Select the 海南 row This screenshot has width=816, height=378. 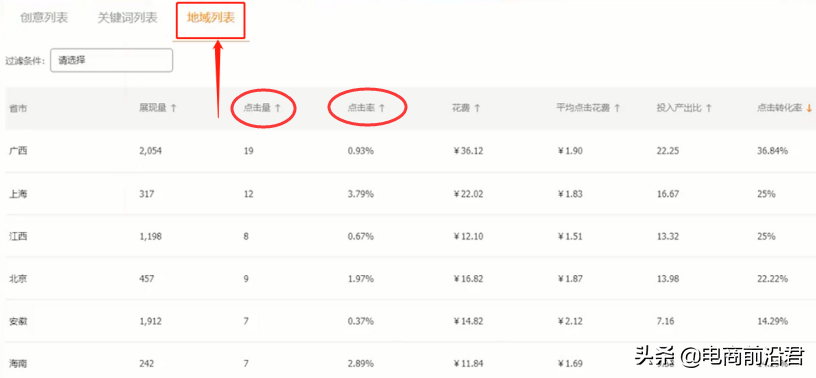[408, 361]
